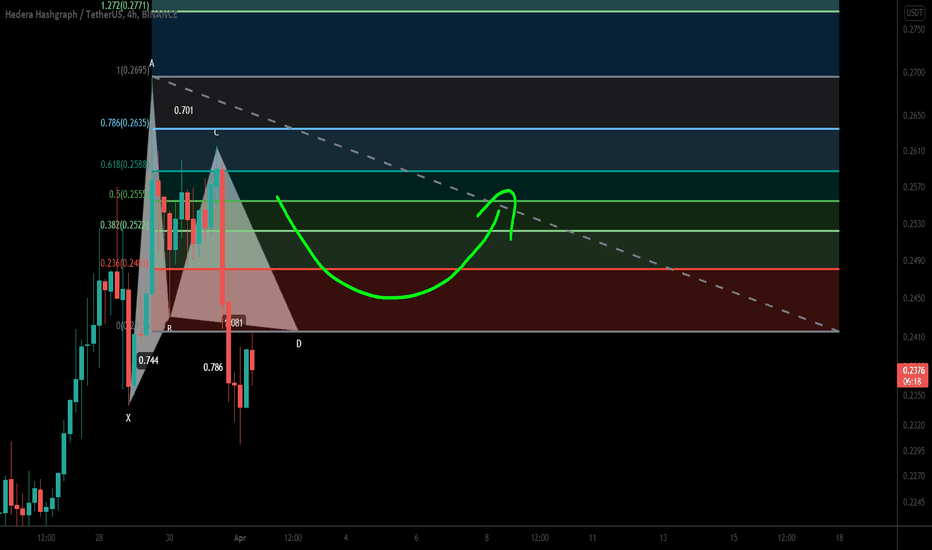Image resolution: width=932 pixels, height=550 pixels.
Task: Select the pattern point label A
Action: (x=152, y=64)
